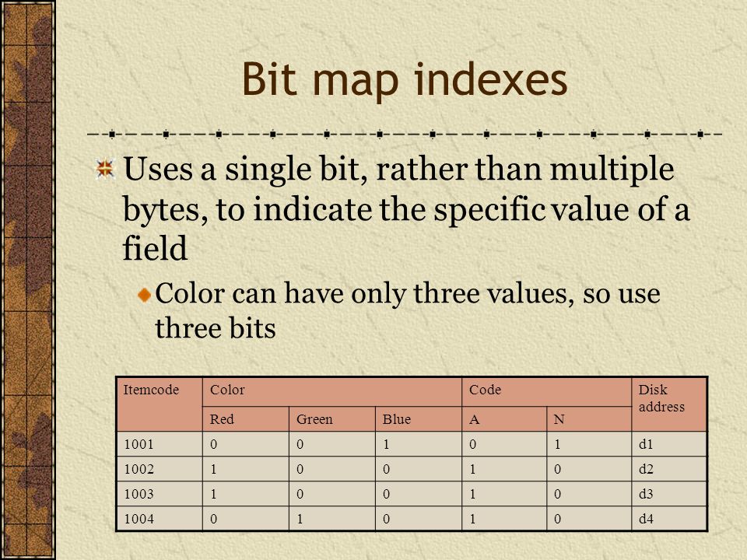Image resolution: width=747 pixels, height=560 pixels.
Task: Select disk address d4 cell
Action: pos(669,519)
